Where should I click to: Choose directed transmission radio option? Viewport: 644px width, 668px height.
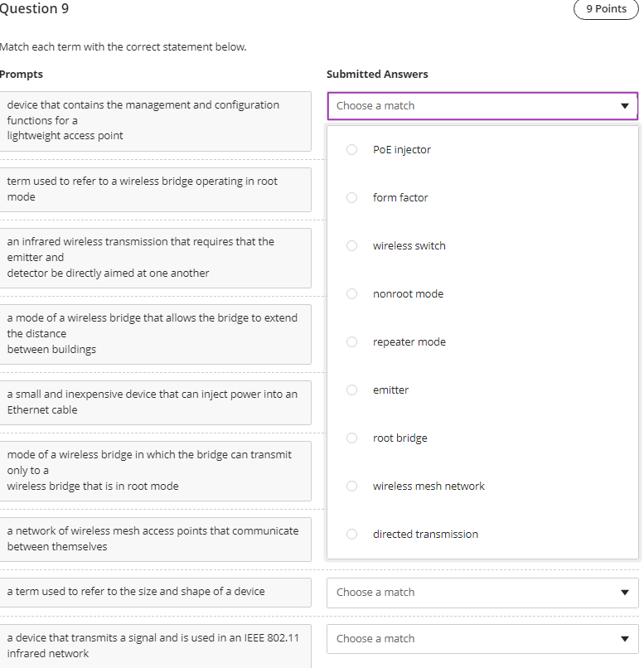[352, 535]
